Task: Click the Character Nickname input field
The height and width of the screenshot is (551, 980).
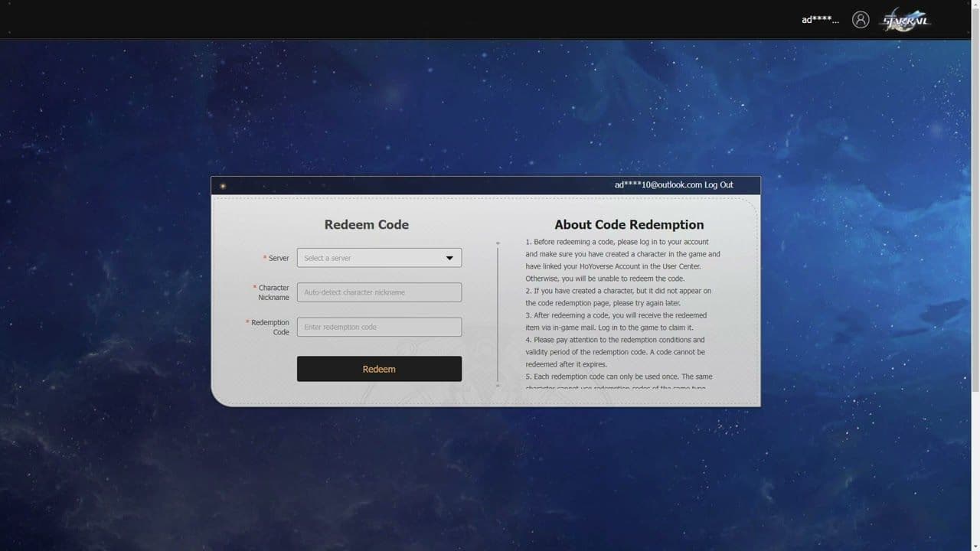Action: (x=379, y=292)
